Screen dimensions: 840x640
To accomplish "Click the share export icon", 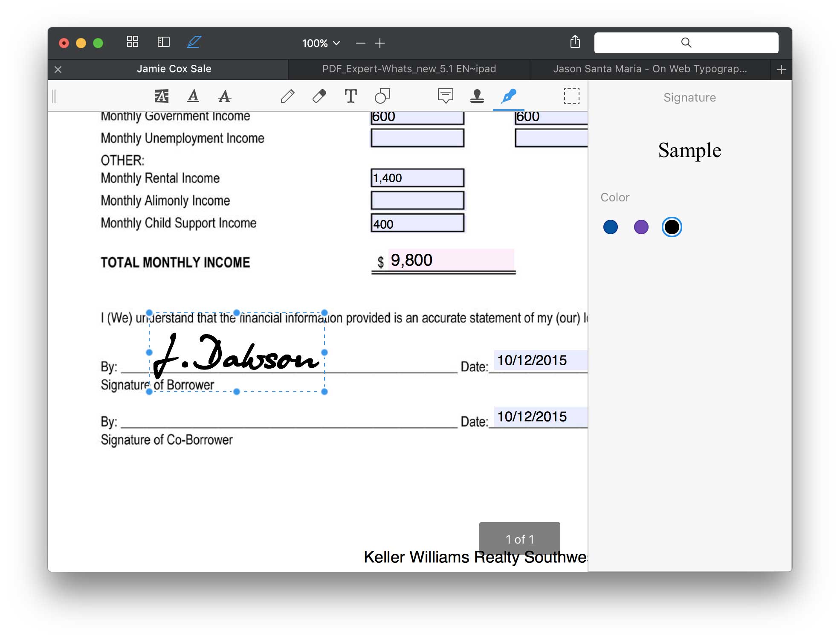I will pos(575,42).
